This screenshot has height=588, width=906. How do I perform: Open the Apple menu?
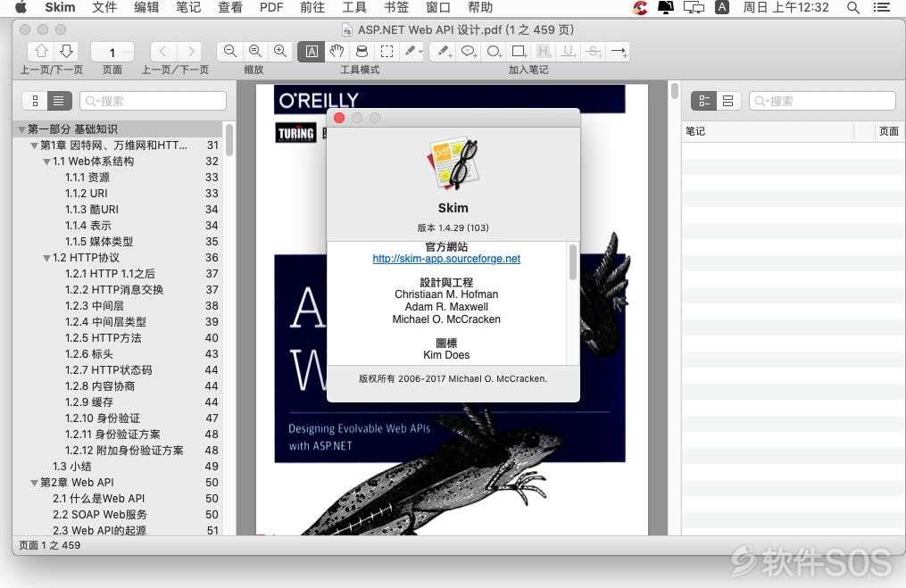tap(21, 7)
